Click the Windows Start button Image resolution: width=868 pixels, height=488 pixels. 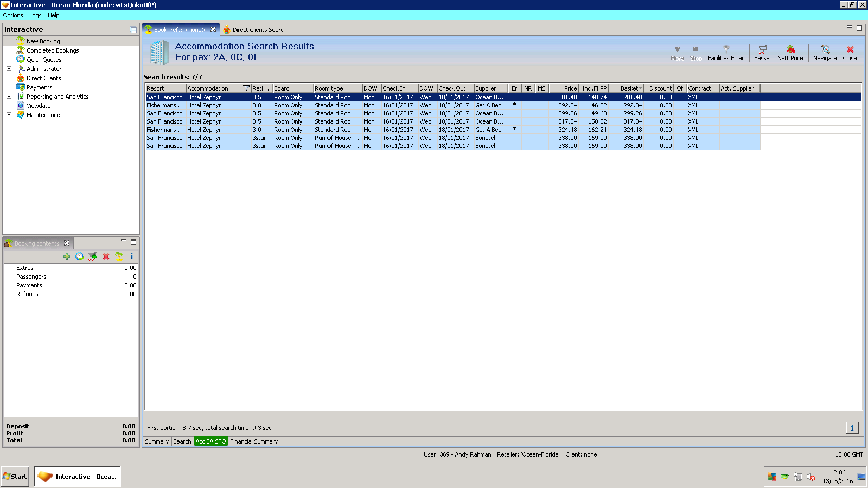pos(15,477)
